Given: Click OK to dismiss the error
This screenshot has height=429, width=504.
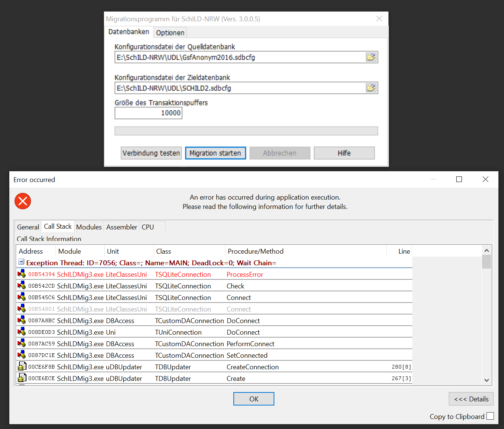Looking at the screenshot, I should point(253,399).
